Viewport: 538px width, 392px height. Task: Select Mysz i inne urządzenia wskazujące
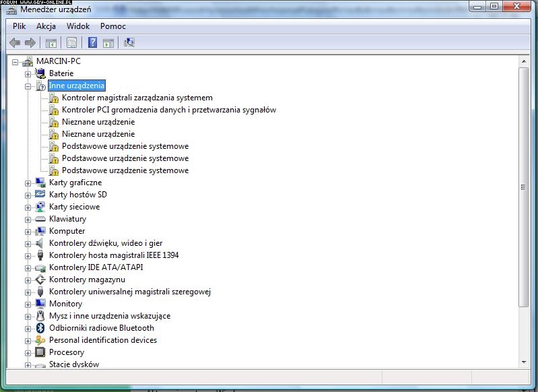pos(110,316)
